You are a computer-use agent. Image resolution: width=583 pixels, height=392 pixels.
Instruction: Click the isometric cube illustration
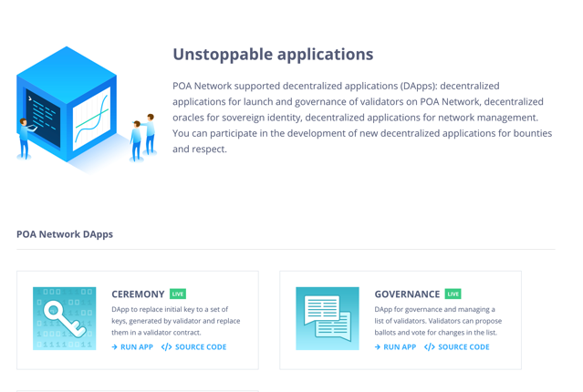[x=87, y=109]
